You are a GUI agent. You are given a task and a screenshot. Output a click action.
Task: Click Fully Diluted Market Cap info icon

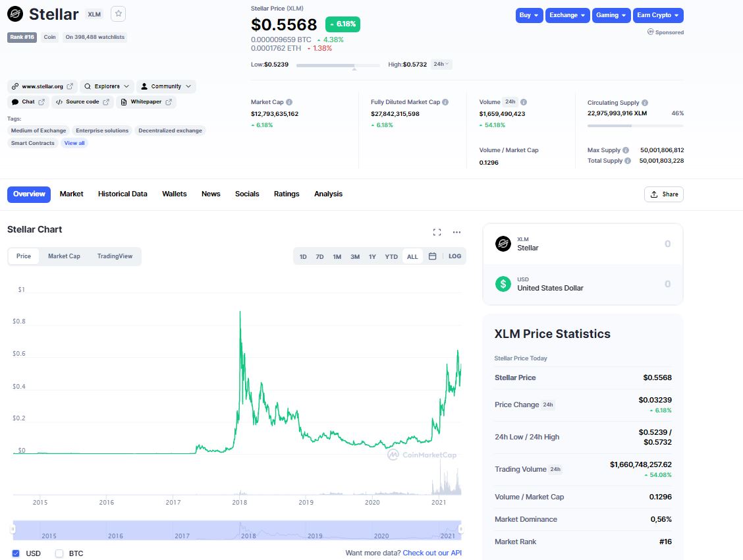[445, 102]
